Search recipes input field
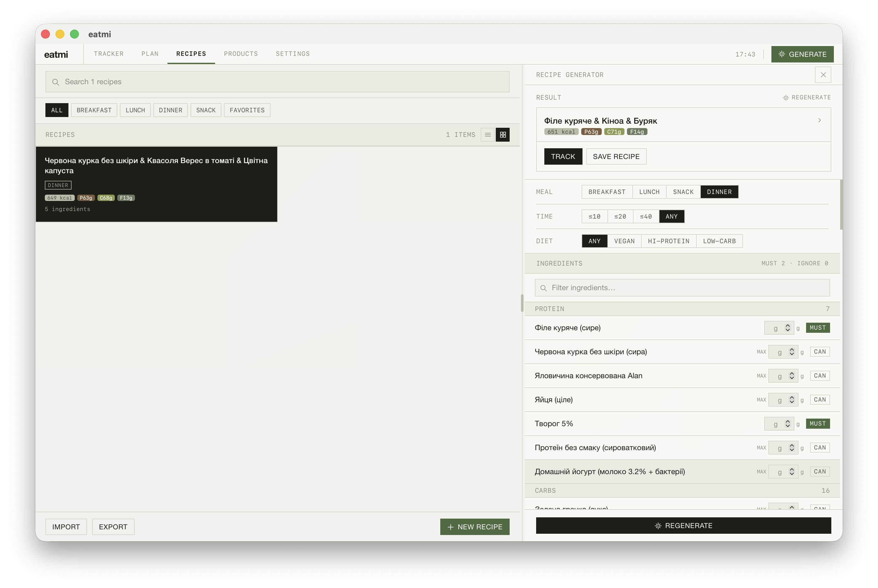The height and width of the screenshot is (588, 878). 278,82
